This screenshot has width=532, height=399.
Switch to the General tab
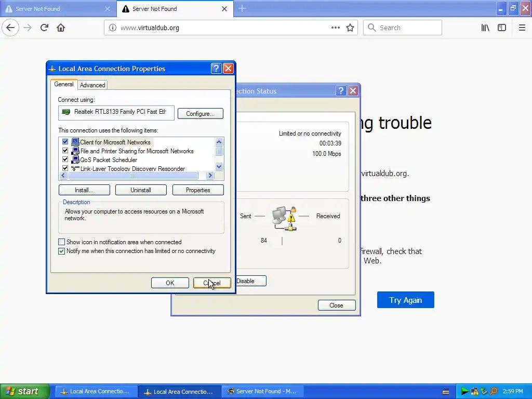coord(64,84)
